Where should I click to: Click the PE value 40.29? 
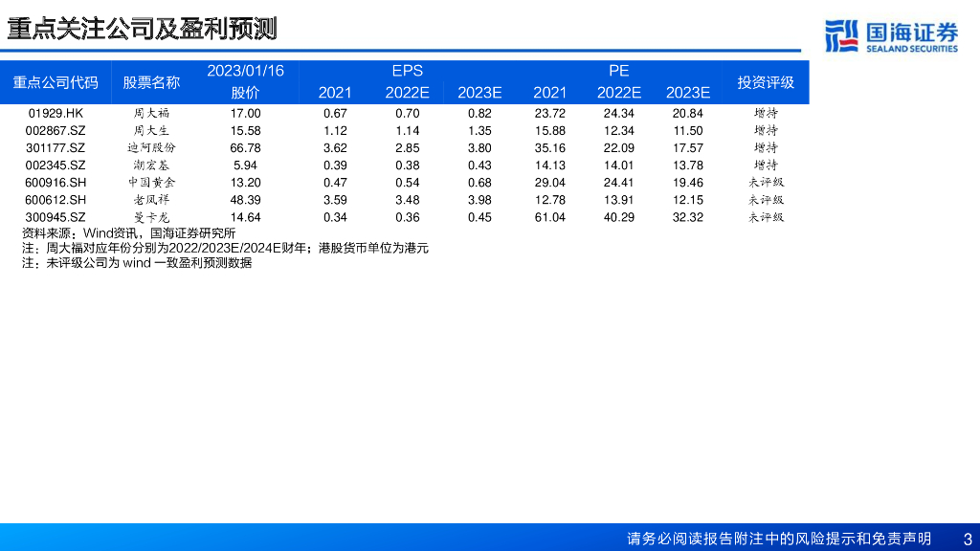pyautogui.click(x=619, y=218)
